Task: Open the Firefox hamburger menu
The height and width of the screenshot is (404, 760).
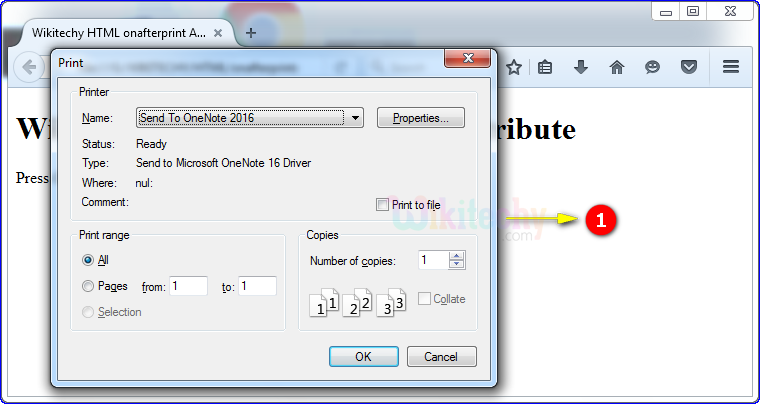Action: coord(731,68)
